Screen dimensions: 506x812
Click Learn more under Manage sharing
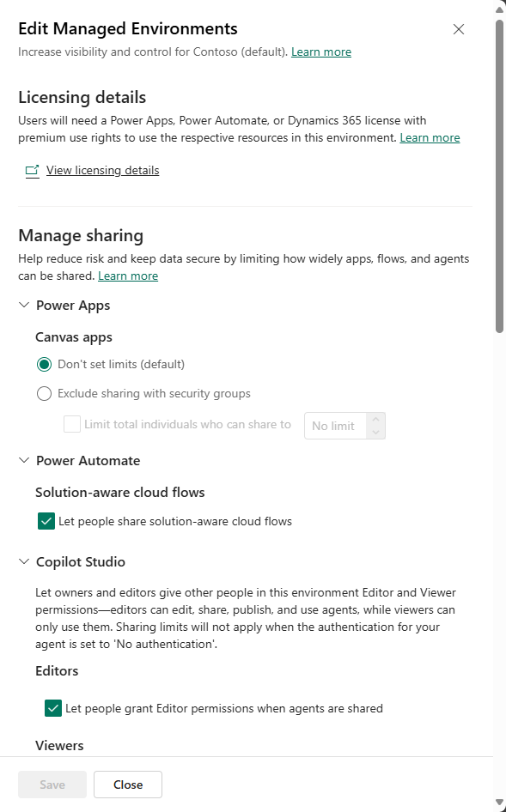tap(127, 276)
